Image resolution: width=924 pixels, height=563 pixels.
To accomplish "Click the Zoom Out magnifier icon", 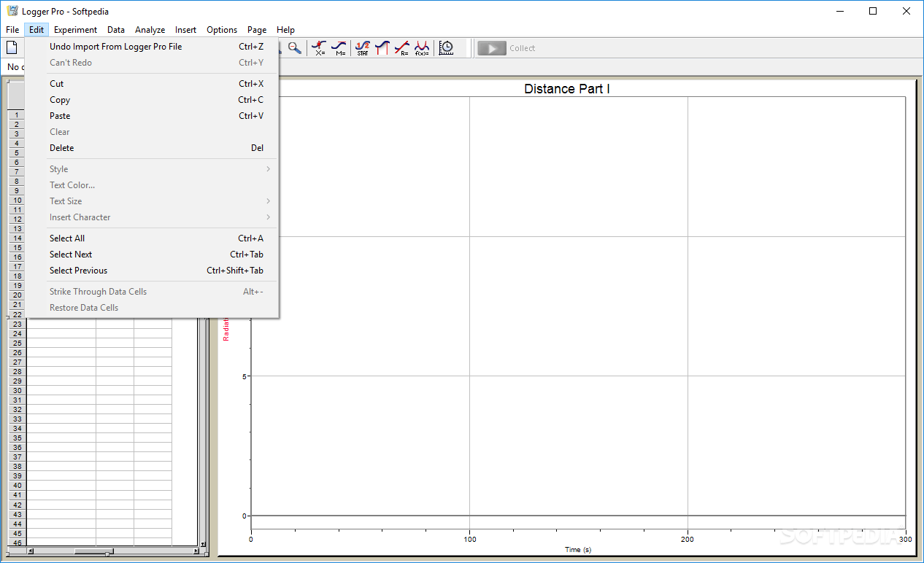I will click(294, 48).
